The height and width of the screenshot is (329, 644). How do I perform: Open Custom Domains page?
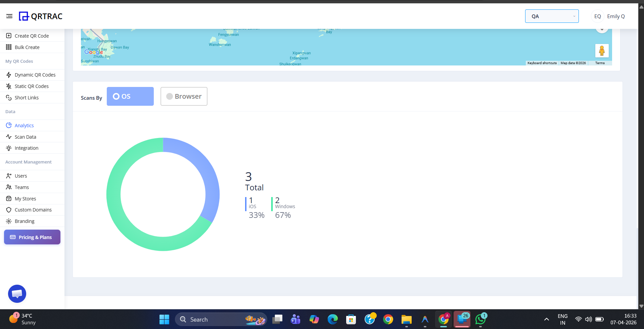pyautogui.click(x=33, y=209)
